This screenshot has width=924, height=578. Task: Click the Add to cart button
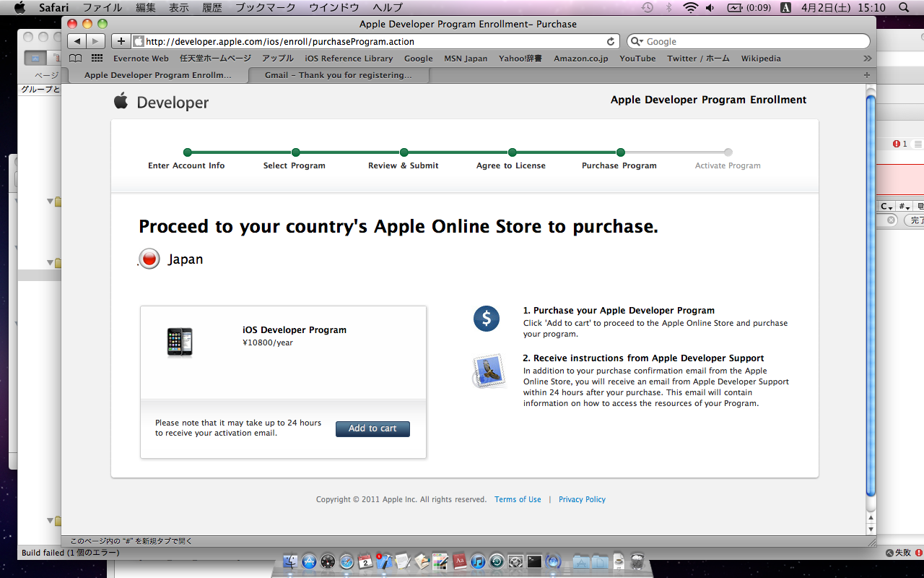pyautogui.click(x=372, y=428)
